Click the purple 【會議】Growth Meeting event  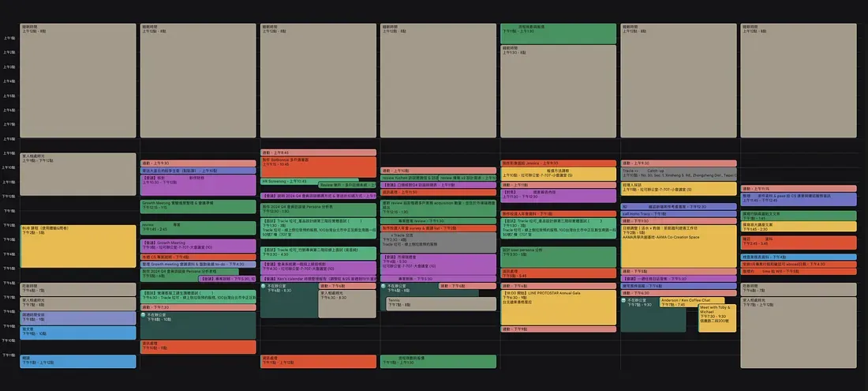[x=197, y=246]
